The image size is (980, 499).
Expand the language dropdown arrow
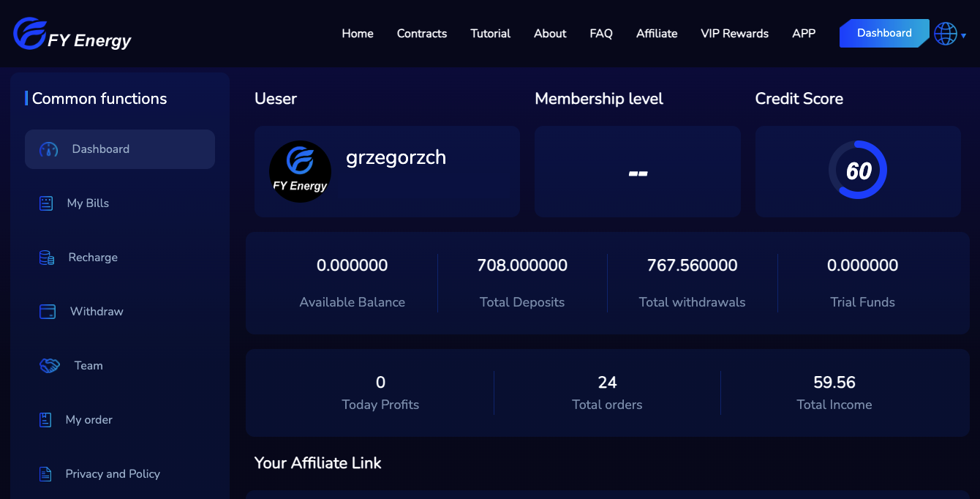point(964,35)
